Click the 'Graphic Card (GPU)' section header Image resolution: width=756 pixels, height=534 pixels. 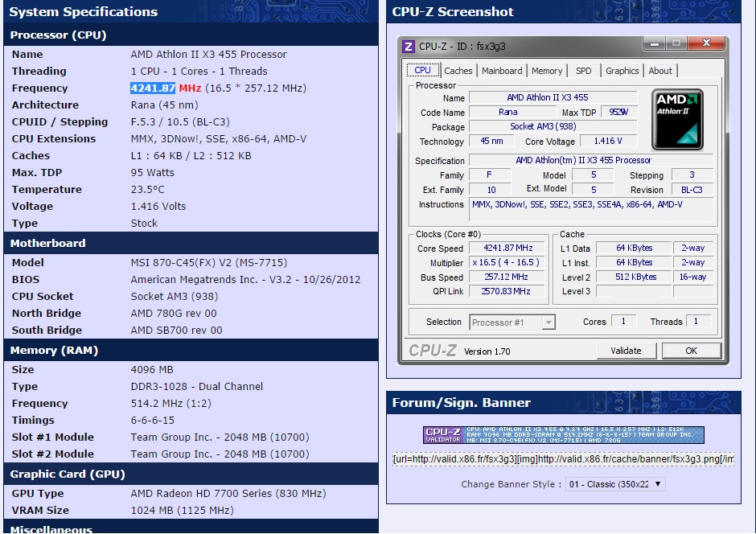191,474
